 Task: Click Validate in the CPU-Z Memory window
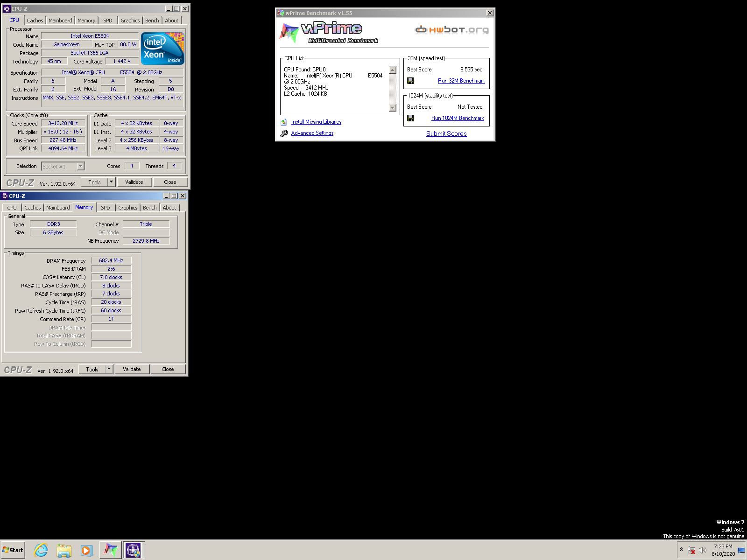pos(132,369)
